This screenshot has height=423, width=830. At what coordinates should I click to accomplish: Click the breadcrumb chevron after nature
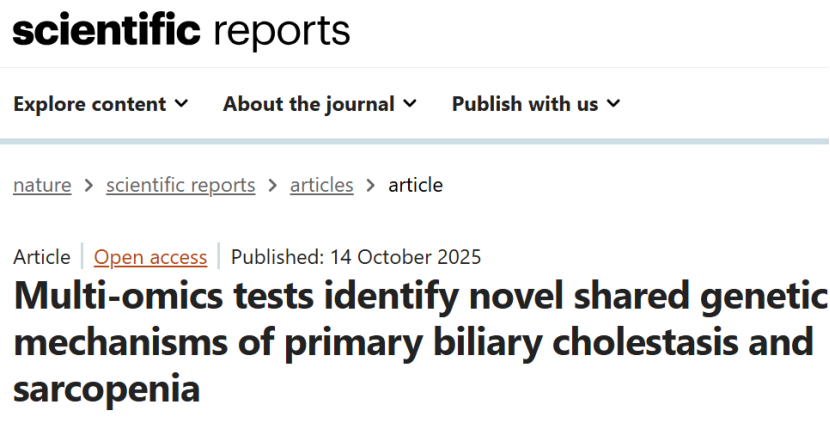coord(89,185)
